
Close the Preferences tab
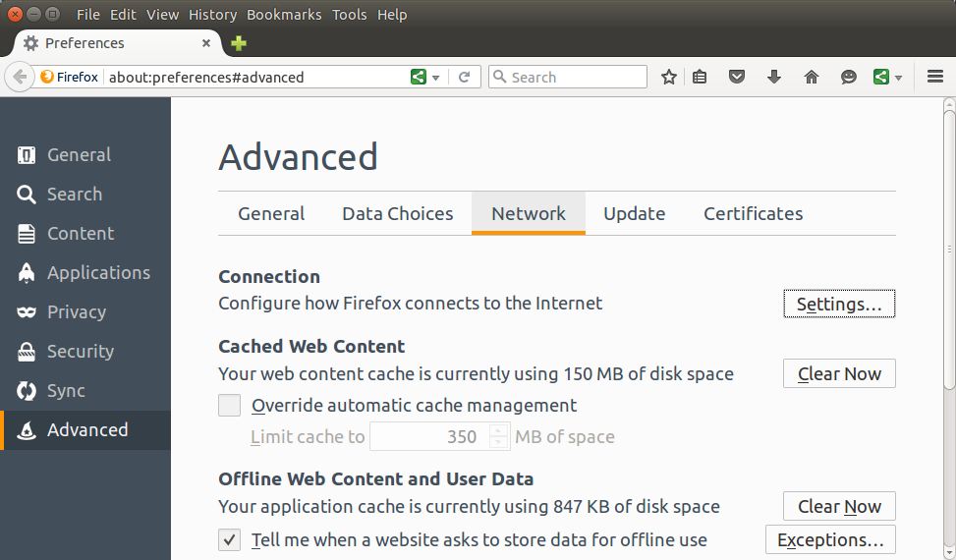pos(206,43)
